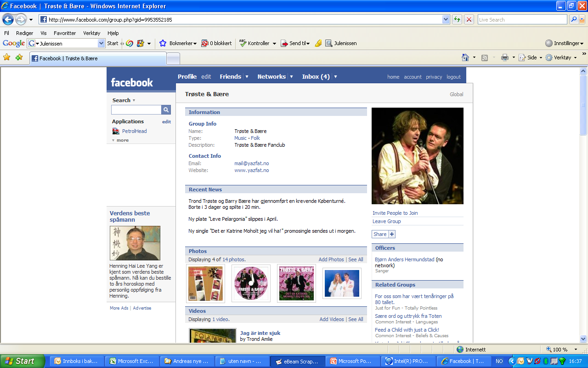The width and height of the screenshot is (588, 368).
Task: Open the Fil menu
Action: coord(6,33)
